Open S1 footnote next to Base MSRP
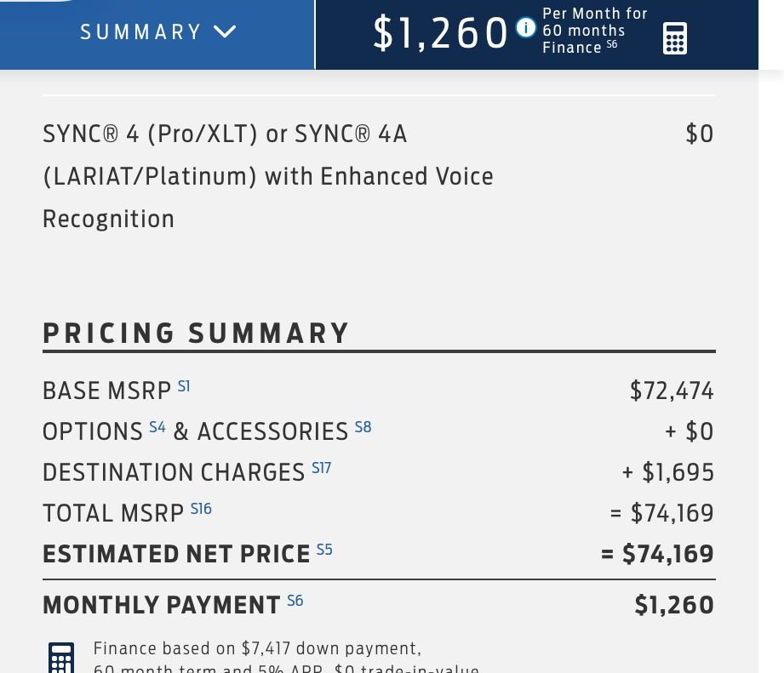This screenshot has height=673, width=784. (184, 386)
